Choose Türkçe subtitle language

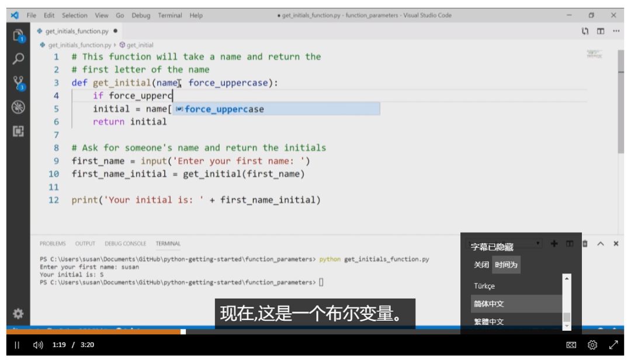point(516,286)
